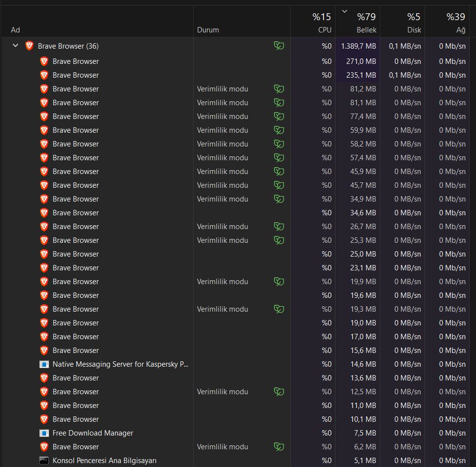Click the %0 CPU cell in the Konsol Penceresi row
Viewport: 476px width, 467px height.
click(x=313, y=461)
